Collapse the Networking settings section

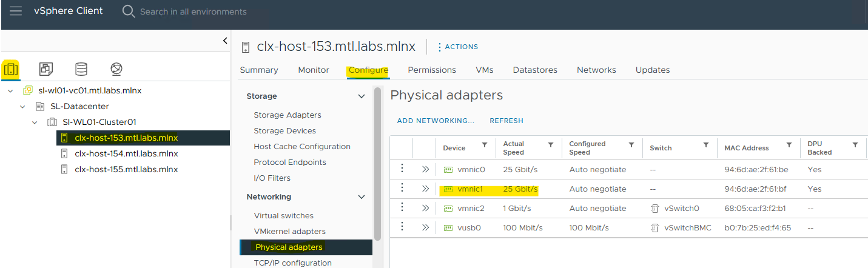(362, 197)
